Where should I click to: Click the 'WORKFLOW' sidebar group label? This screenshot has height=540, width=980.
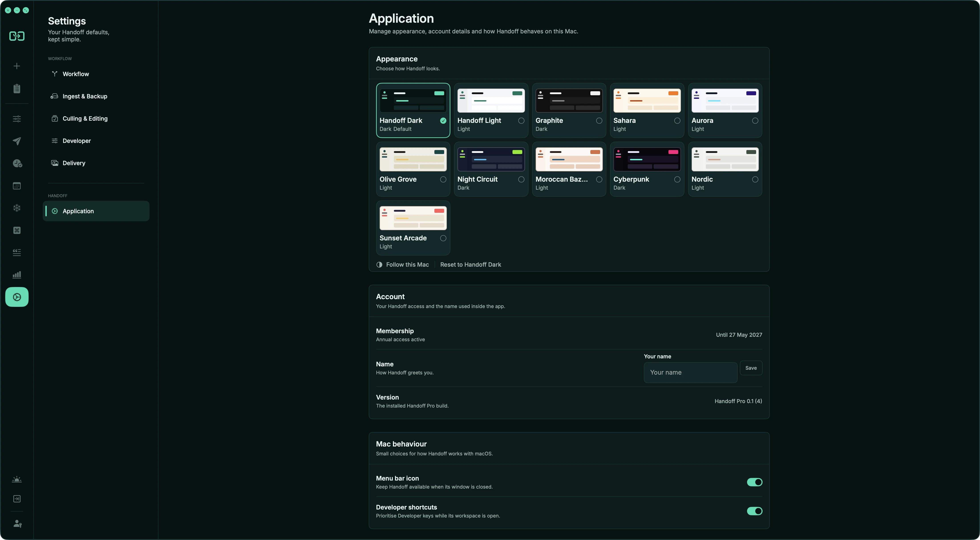60,59
